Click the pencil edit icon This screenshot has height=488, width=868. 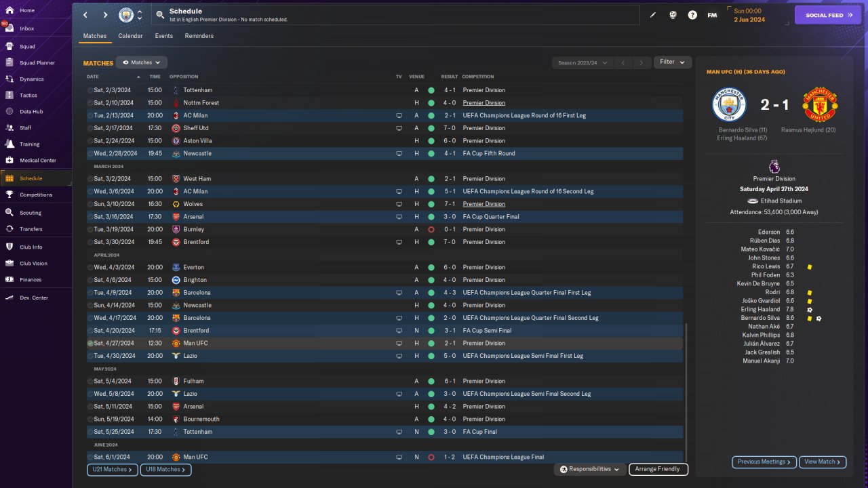[x=653, y=15]
